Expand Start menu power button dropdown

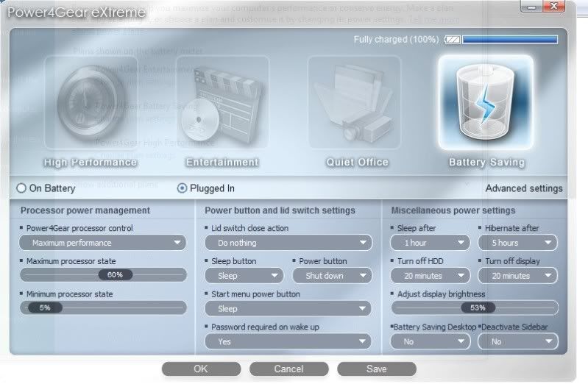[288, 309]
